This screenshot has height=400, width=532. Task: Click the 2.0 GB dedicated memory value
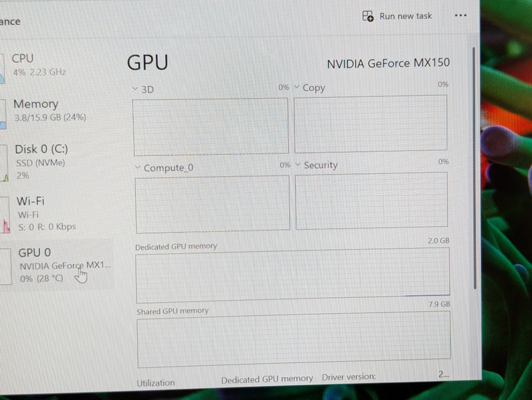pyautogui.click(x=438, y=241)
